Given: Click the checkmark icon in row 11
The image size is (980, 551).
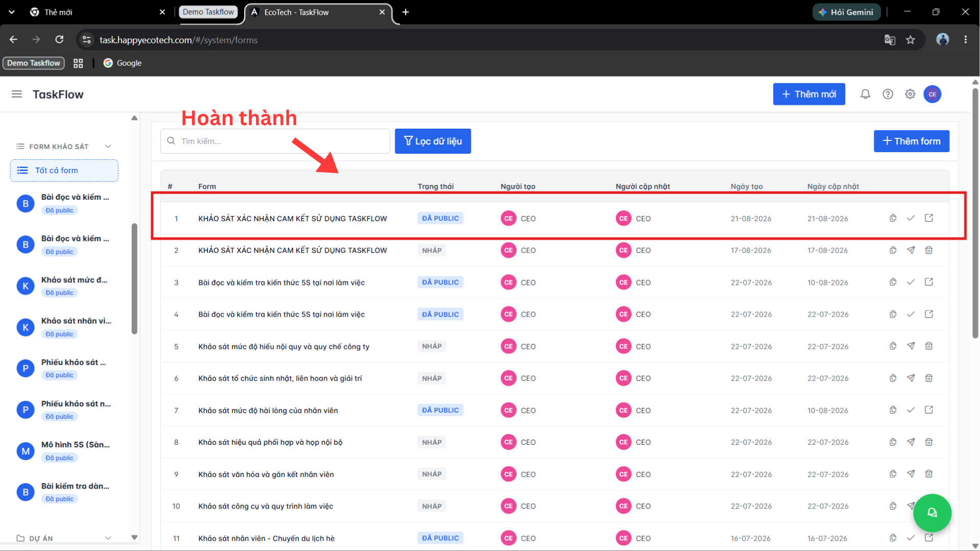Looking at the screenshot, I should [x=911, y=538].
